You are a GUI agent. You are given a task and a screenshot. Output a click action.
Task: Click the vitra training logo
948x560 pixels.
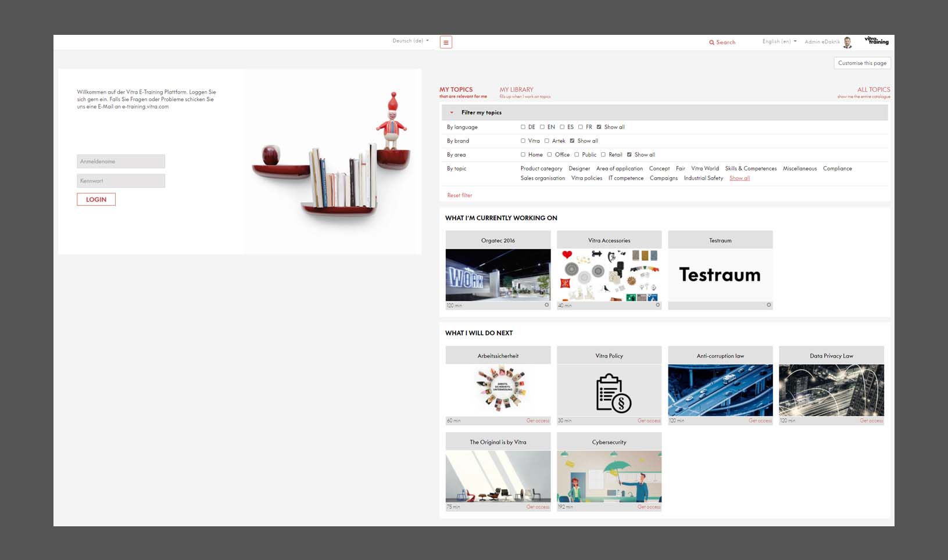click(x=877, y=41)
